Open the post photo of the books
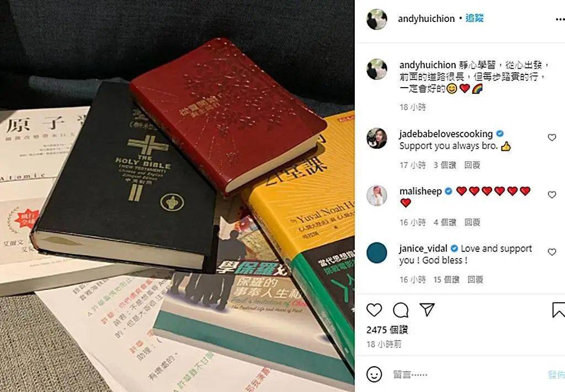 (177, 196)
